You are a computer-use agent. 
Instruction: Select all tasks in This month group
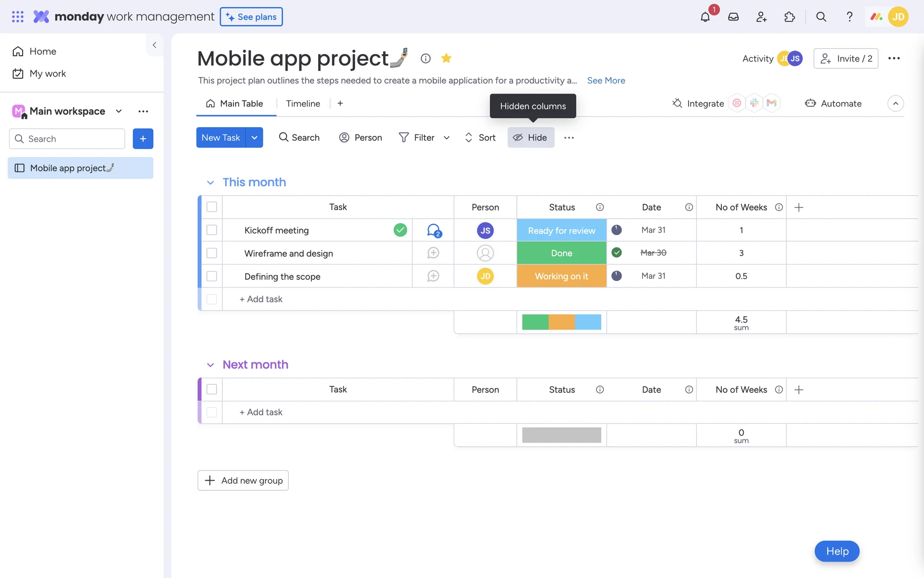[212, 207]
